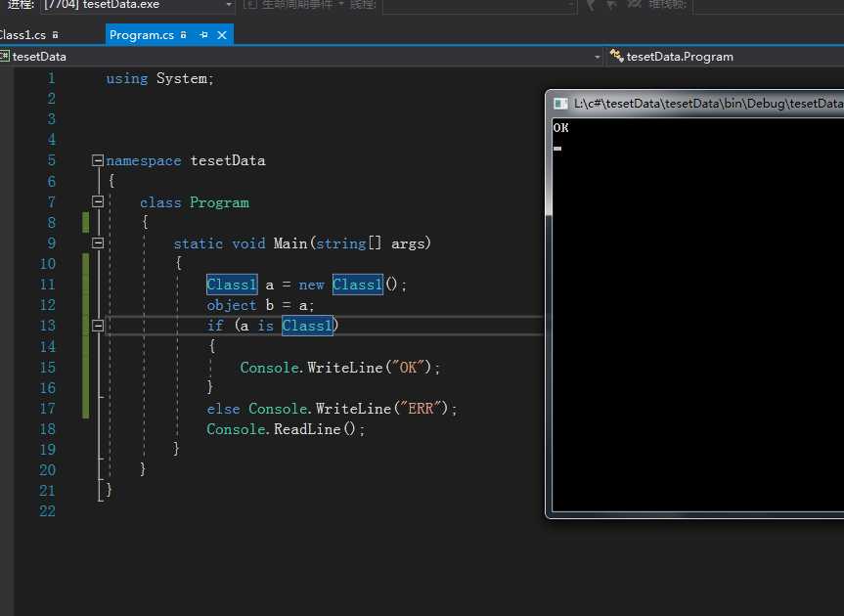The height and width of the screenshot is (616, 844).
Task: Click highlighted 'Class1' on line 13
Action: point(307,326)
